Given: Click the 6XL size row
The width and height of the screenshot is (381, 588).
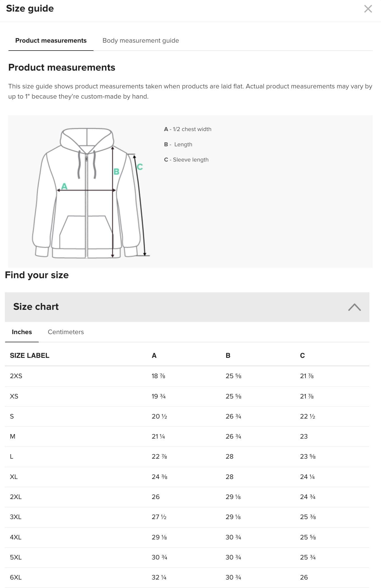Looking at the screenshot, I should click(x=16, y=577).
